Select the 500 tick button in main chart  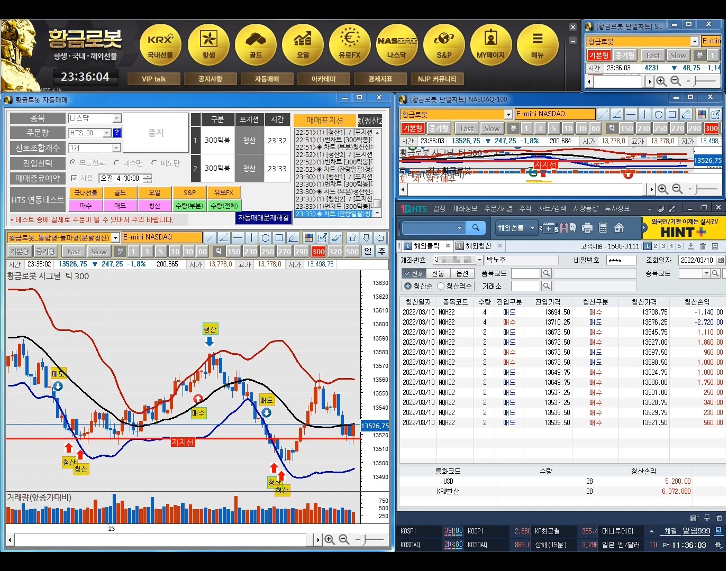pos(352,252)
